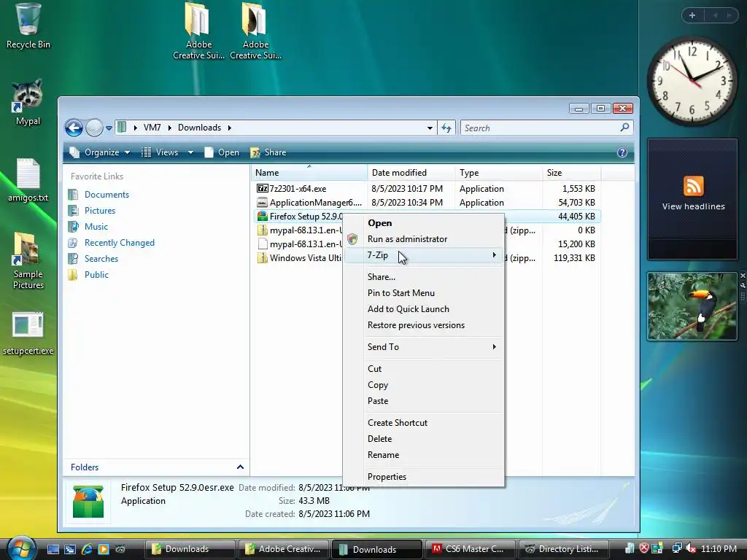Image resolution: width=747 pixels, height=560 pixels.
Task: Expand the Send To submenu
Action: pyautogui.click(x=424, y=346)
